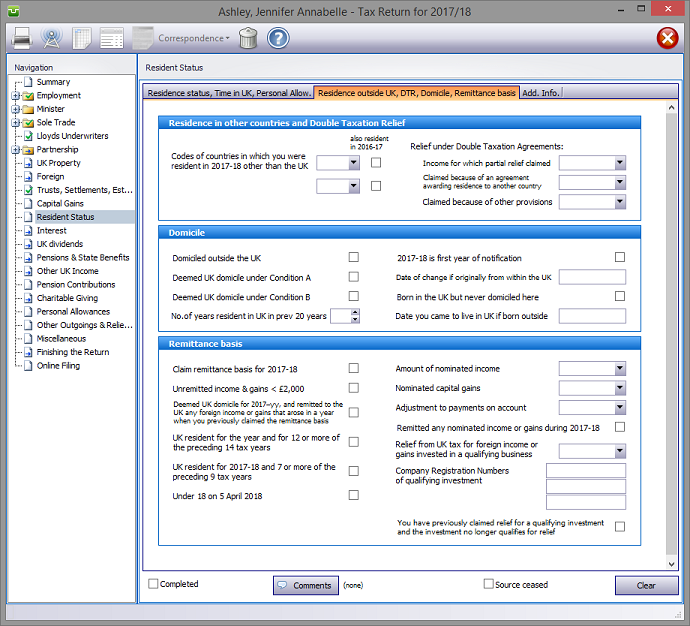Click Date you came to live in UK field

(592, 316)
